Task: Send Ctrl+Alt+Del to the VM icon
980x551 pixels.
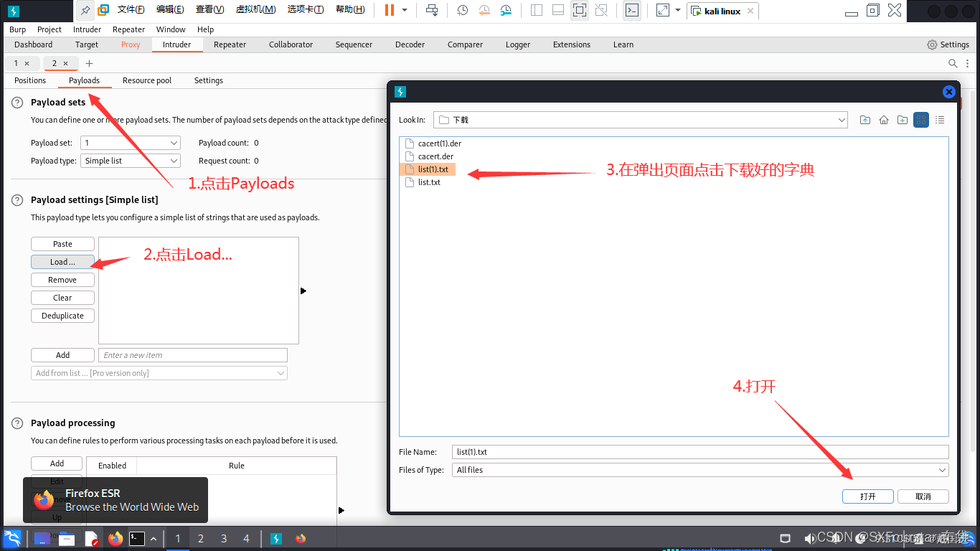Action: 432,10
